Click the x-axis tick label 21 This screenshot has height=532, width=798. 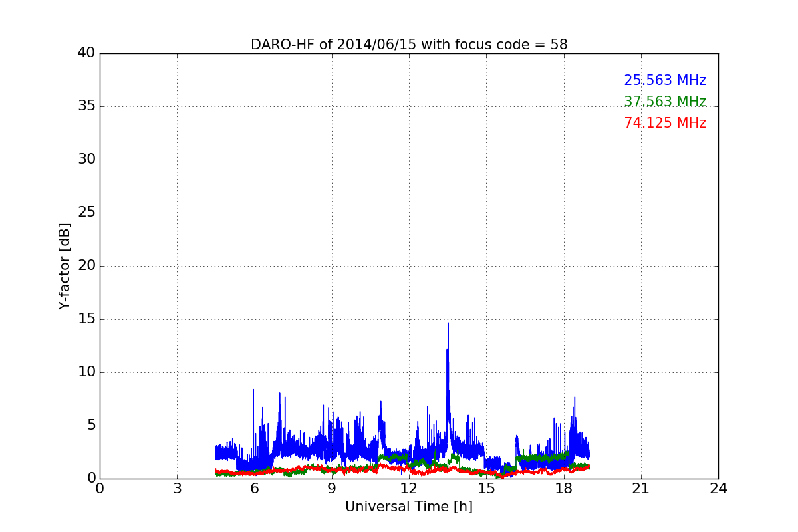(x=641, y=489)
